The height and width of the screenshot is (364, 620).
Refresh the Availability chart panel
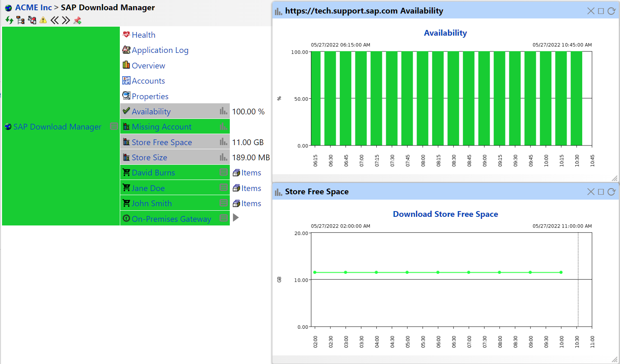click(x=611, y=11)
